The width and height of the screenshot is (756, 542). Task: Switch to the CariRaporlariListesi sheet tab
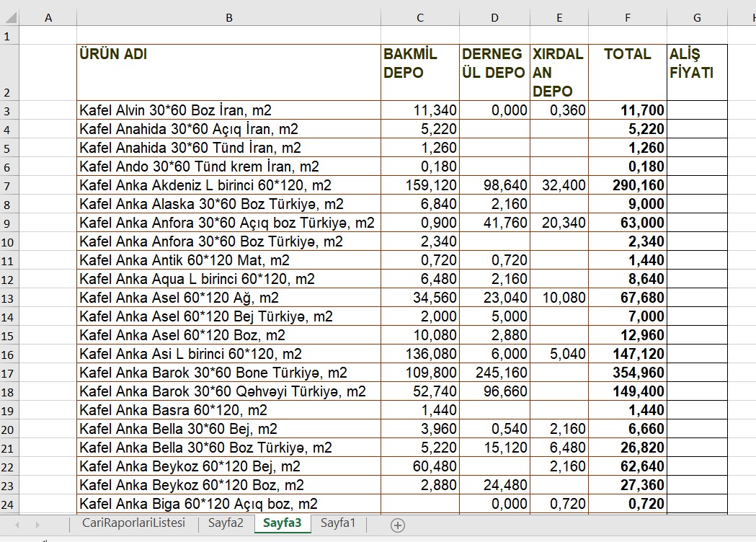133,523
